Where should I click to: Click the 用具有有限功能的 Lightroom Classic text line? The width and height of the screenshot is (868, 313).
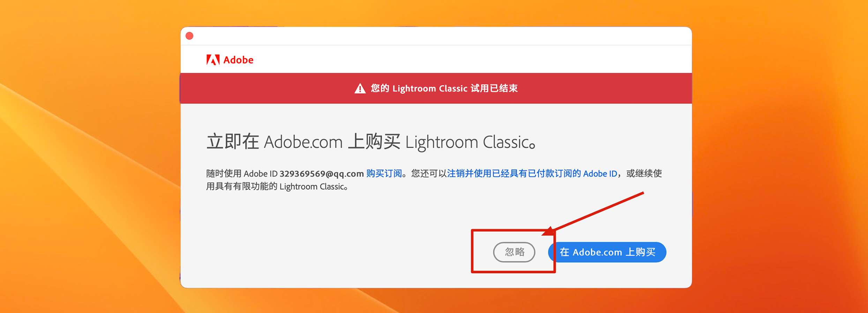(x=277, y=187)
